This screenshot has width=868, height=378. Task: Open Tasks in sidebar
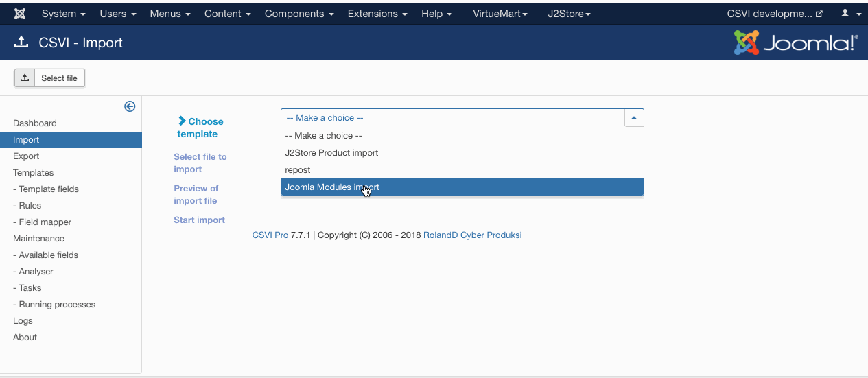[x=27, y=288]
